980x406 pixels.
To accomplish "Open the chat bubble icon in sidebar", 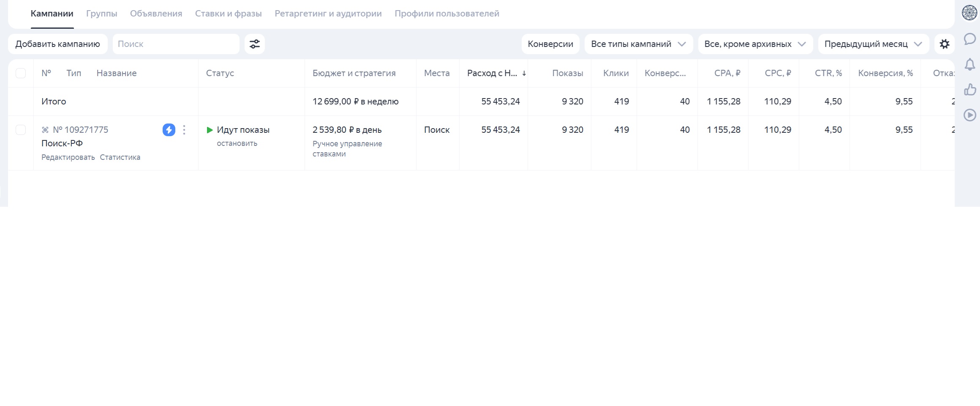I will (x=970, y=39).
